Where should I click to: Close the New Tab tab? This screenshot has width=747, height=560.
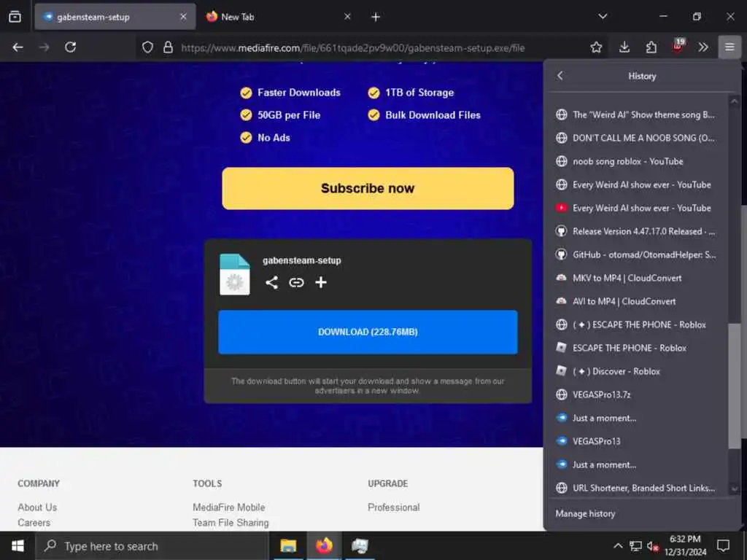pos(347,17)
